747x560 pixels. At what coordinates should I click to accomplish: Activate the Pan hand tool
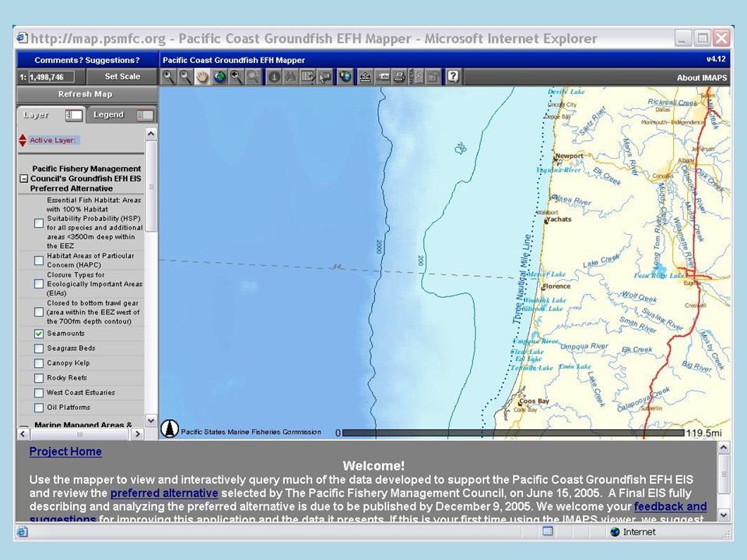click(x=202, y=77)
